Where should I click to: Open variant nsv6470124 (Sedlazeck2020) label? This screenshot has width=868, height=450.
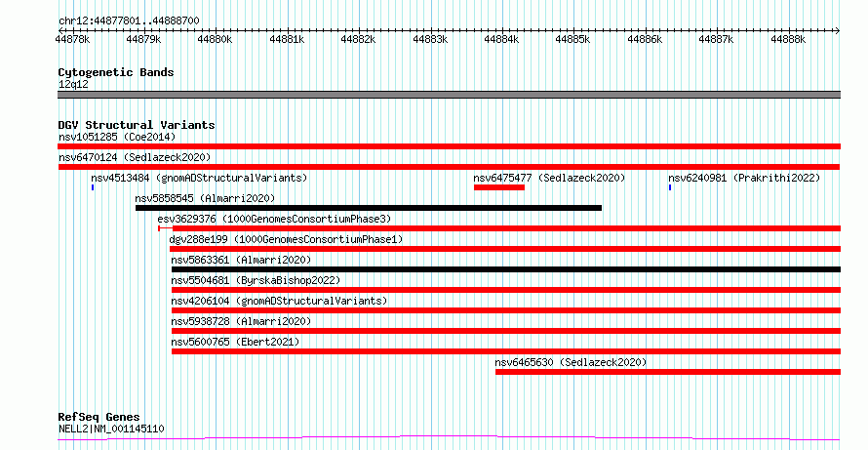135,157
